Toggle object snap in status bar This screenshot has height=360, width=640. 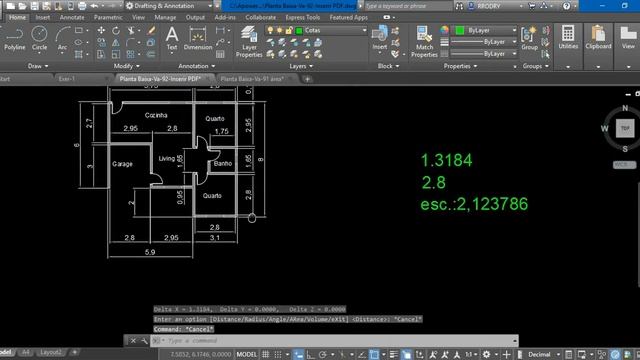(x=374, y=354)
